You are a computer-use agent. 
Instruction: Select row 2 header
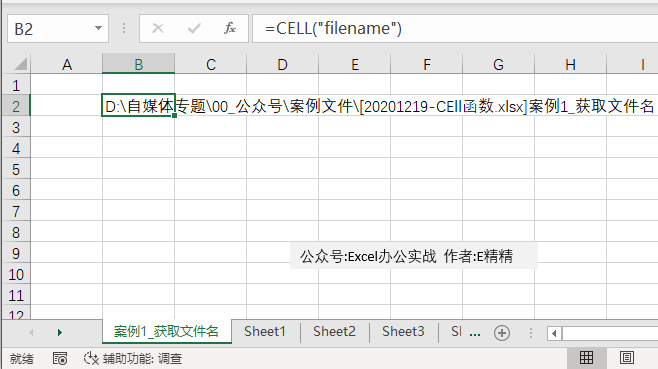tap(16, 106)
